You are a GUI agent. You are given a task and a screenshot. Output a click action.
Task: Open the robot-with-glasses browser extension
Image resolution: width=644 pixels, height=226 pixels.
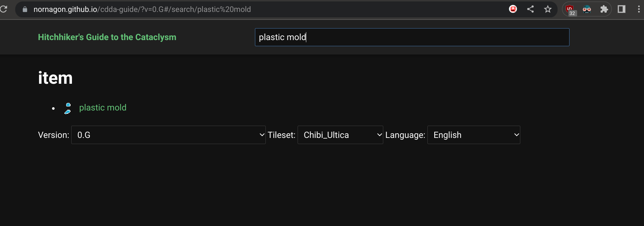586,9
